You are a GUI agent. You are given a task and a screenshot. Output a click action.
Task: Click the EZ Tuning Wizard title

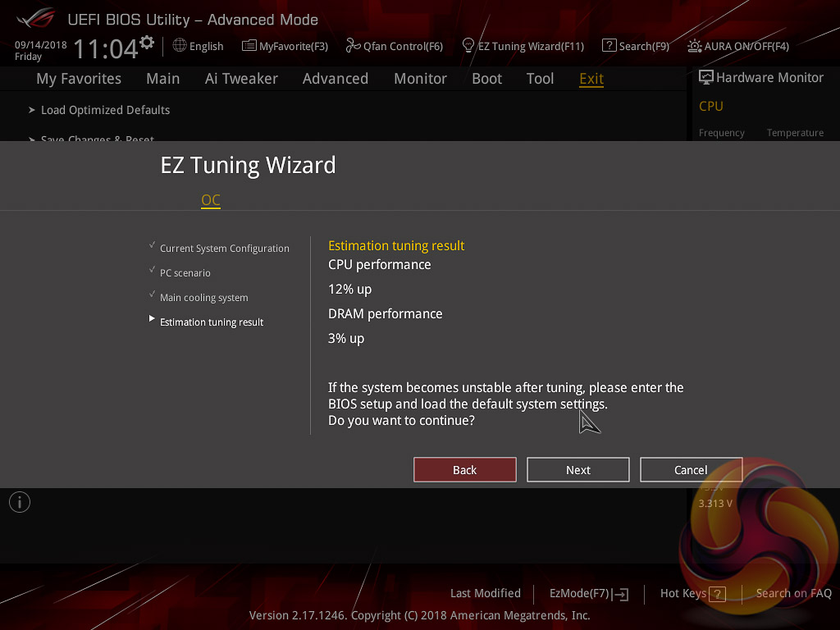248,165
